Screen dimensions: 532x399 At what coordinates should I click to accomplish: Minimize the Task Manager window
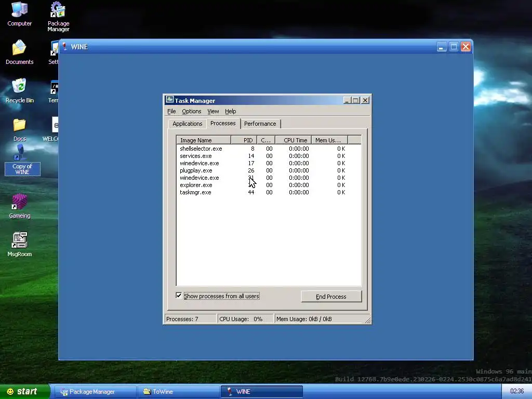[x=347, y=100]
